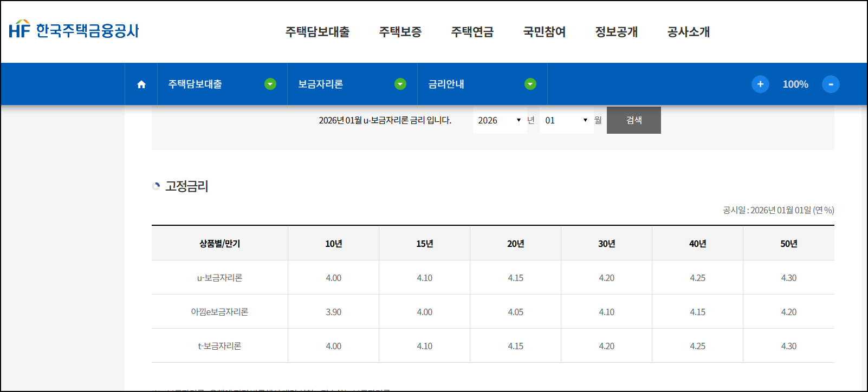
Task: Click u-보금자리론 50년 rate 4.30
Action: click(x=789, y=278)
